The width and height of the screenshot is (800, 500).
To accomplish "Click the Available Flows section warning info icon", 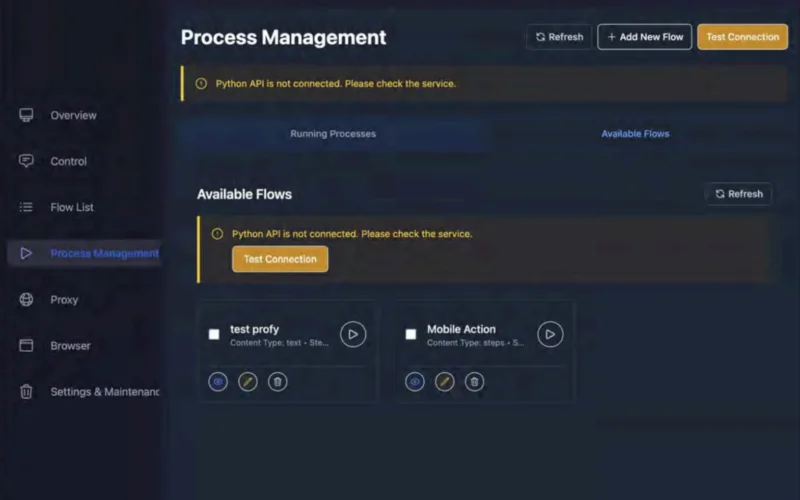I will pyautogui.click(x=217, y=234).
